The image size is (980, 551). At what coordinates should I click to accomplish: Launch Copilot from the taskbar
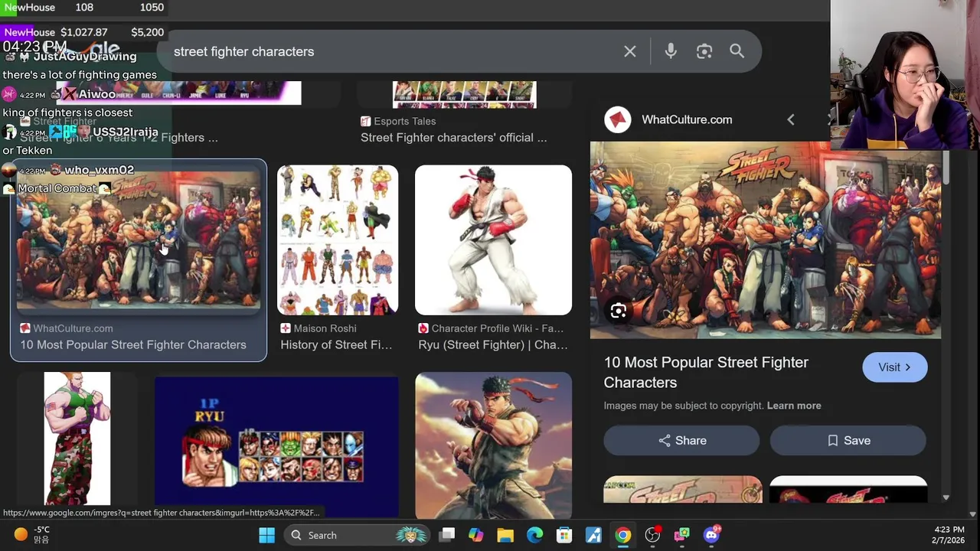tap(476, 535)
